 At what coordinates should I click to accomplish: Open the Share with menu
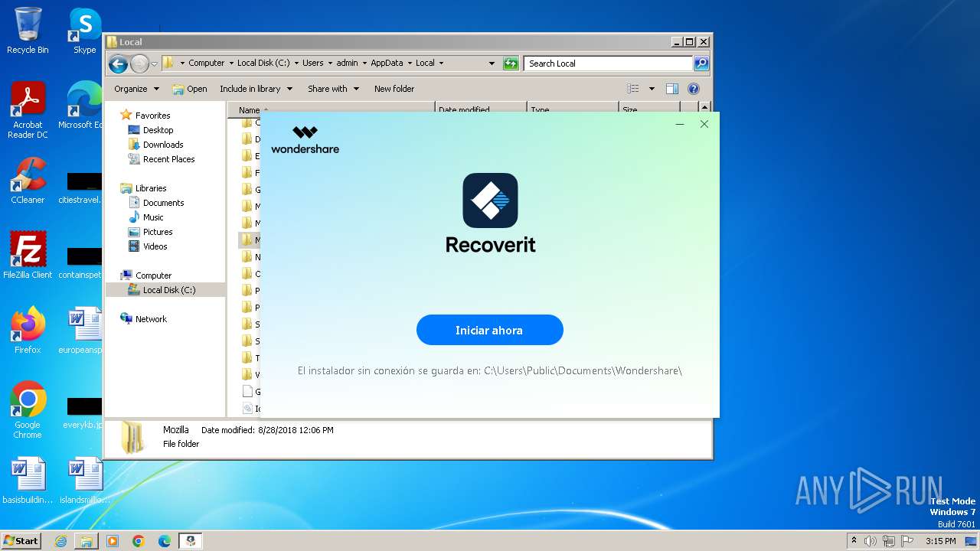pos(333,89)
